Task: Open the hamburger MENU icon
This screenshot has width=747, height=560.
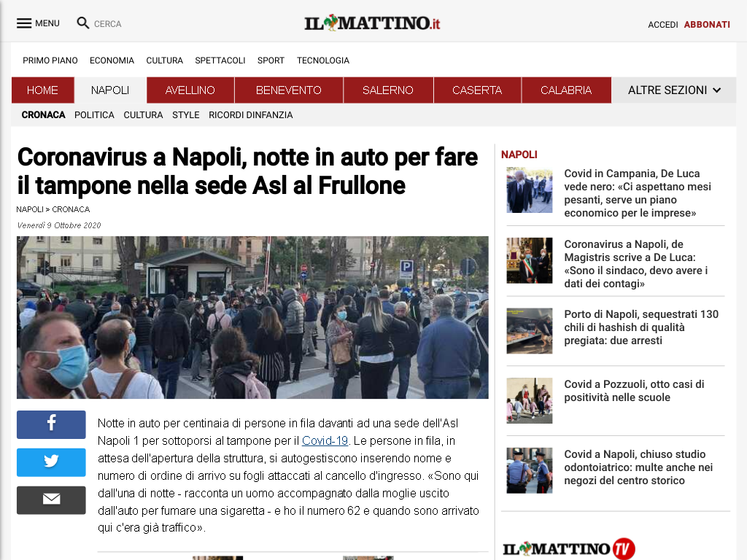Action: pyautogui.click(x=24, y=23)
